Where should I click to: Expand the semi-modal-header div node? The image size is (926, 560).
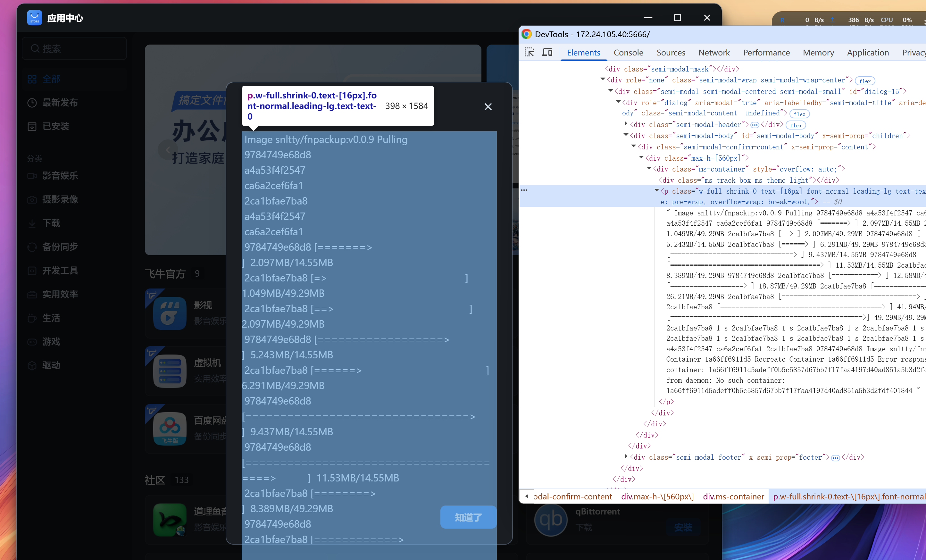(626, 124)
